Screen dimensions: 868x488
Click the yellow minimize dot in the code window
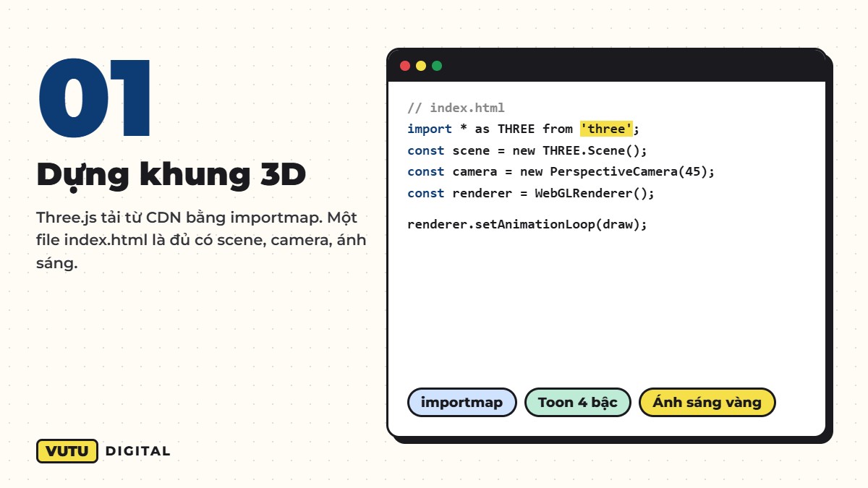click(x=421, y=66)
